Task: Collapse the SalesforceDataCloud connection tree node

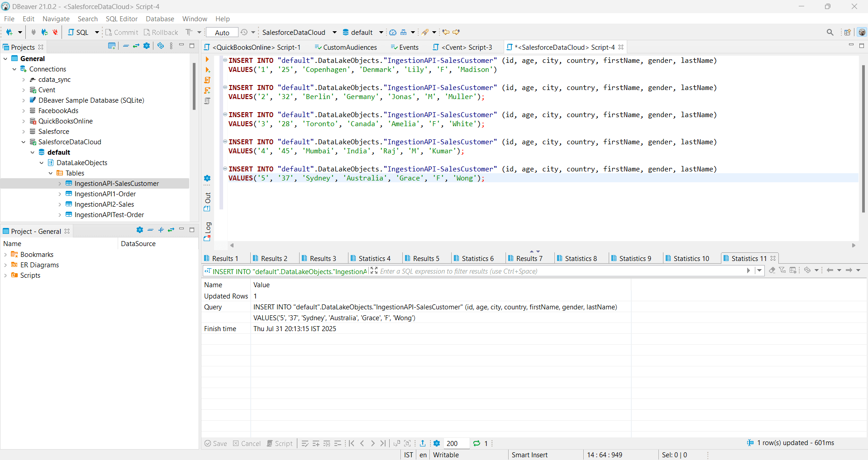Action: 24,142
